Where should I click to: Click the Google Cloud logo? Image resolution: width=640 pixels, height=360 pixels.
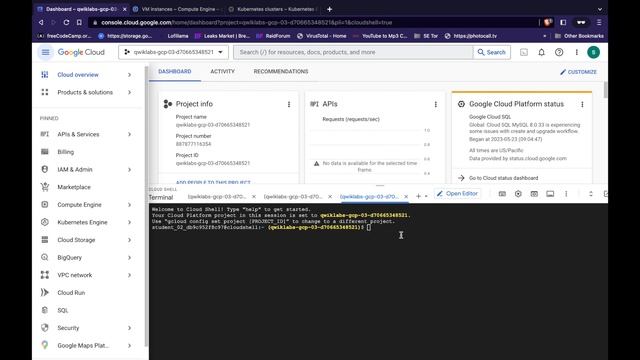(81, 52)
